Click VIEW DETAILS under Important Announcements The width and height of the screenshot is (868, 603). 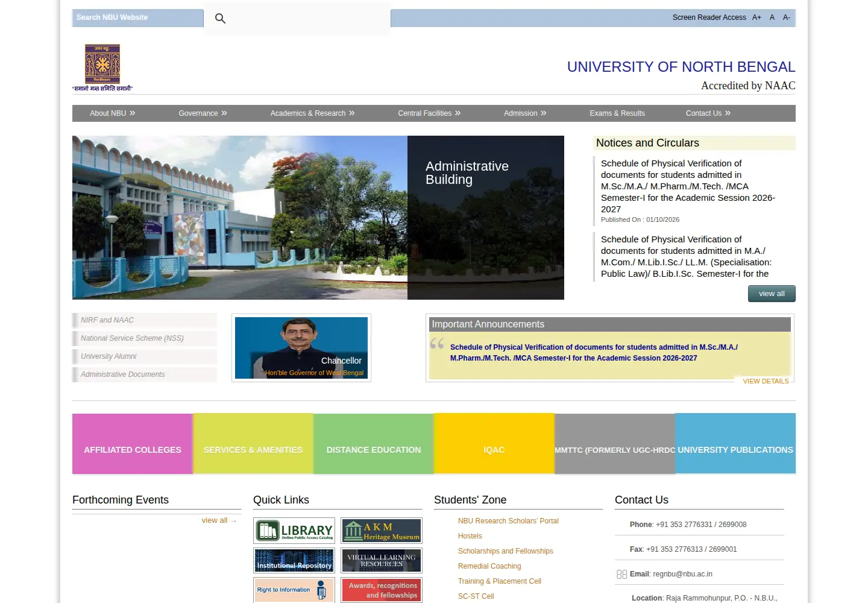pos(766,381)
